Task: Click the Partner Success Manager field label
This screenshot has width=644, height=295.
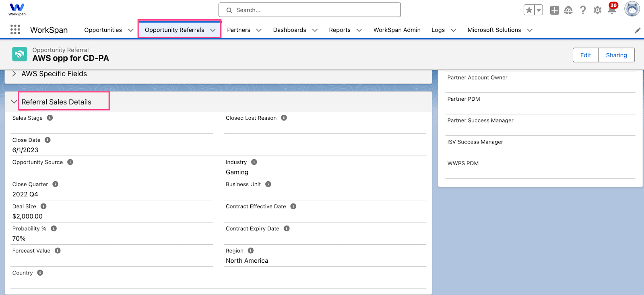Action: [481, 120]
